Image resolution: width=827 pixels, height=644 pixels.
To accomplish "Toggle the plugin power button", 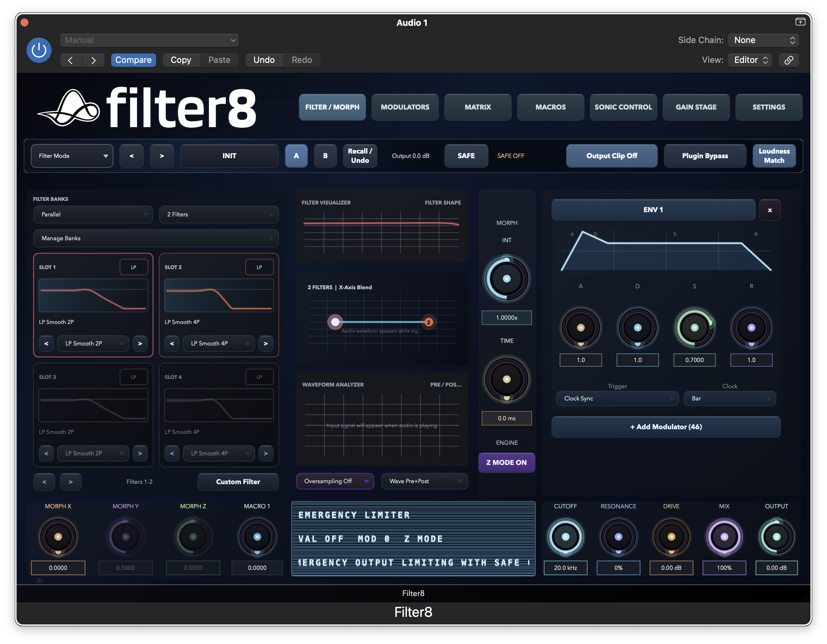I will (x=39, y=50).
